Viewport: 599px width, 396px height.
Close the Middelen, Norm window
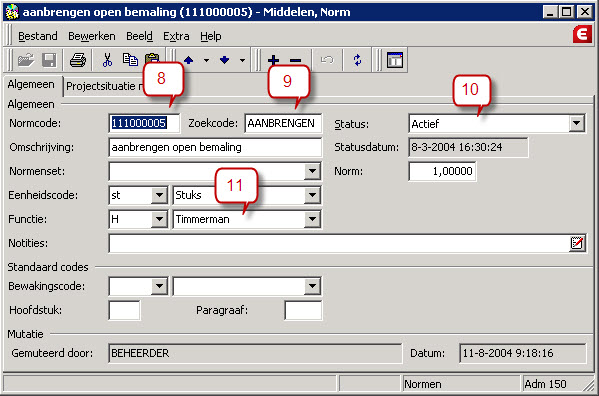[x=584, y=12]
